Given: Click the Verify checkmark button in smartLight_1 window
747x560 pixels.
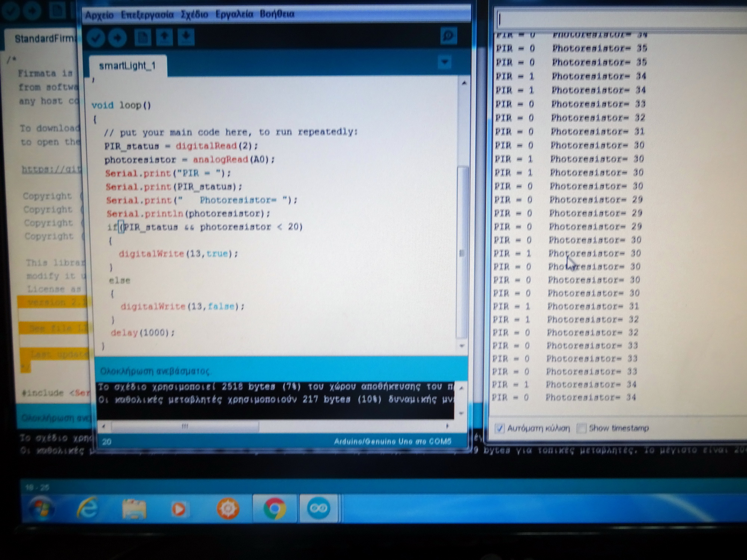Looking at the screenshot, I should point(96,38).
